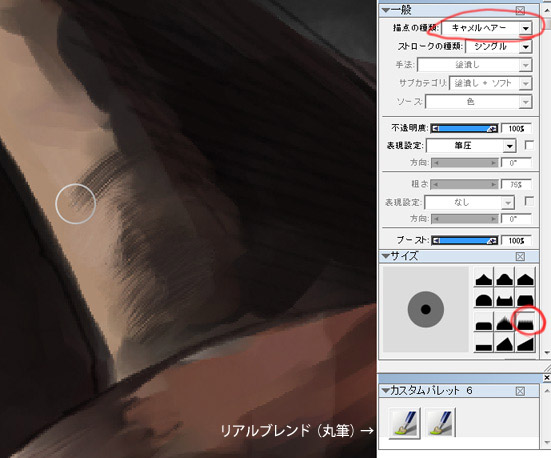Select the flat bristle brush tip profile
Viewport: 551px width, 458px height.
[526, 322]
